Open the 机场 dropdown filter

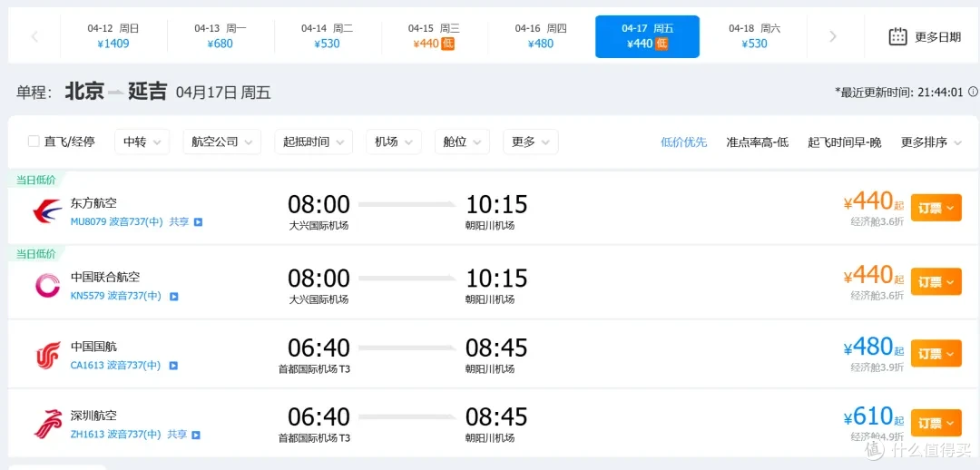pyautogui.click(x=394, y=142)
